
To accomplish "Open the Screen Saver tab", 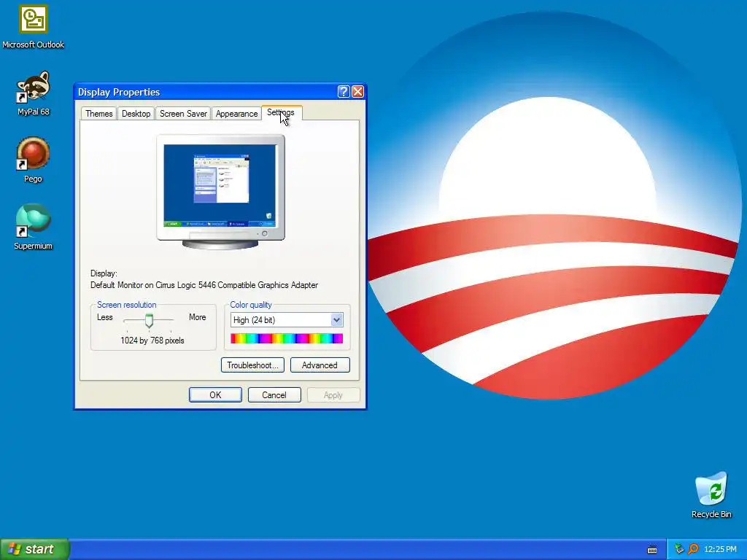I will [x=183, y=114].
